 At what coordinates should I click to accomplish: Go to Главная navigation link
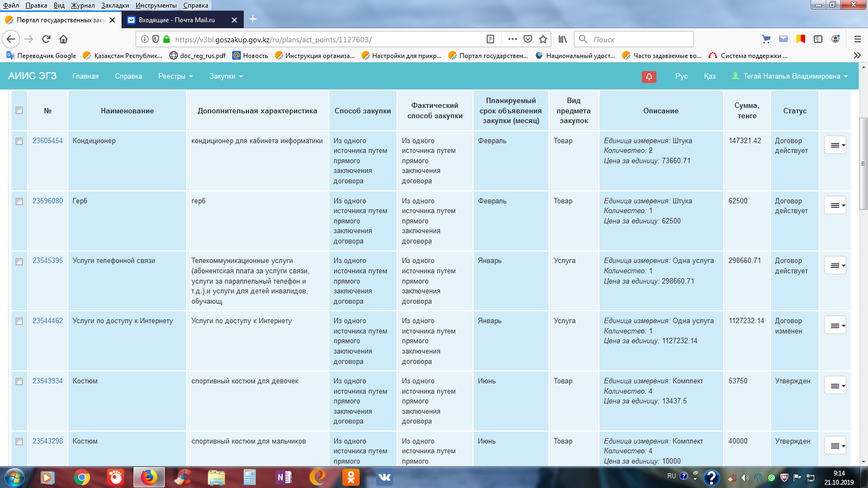tap(86, 76)
